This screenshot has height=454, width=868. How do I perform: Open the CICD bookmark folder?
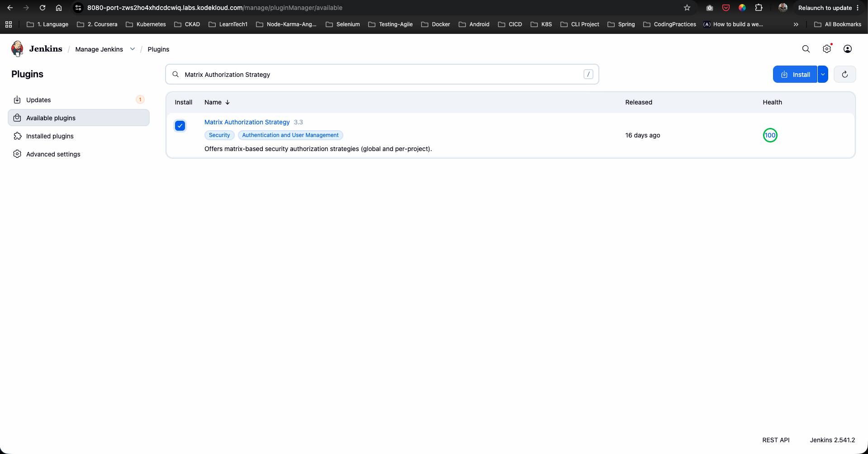point(510,24)
